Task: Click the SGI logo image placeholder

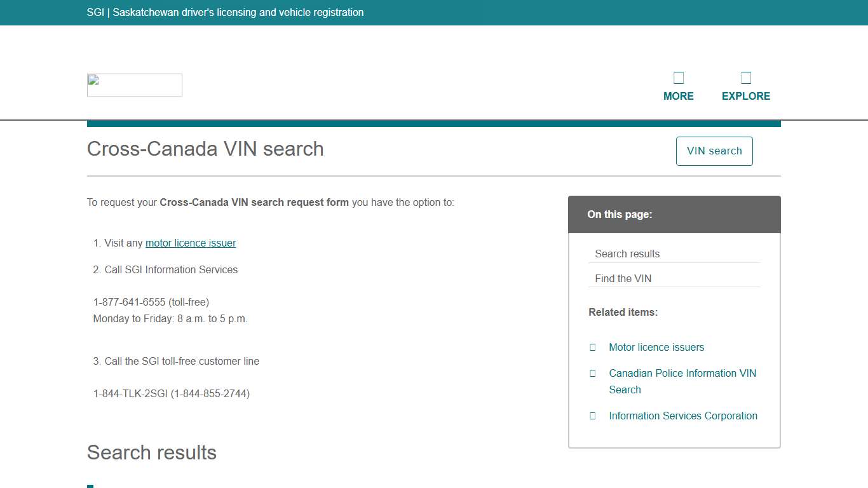Action: click(134, 85)
